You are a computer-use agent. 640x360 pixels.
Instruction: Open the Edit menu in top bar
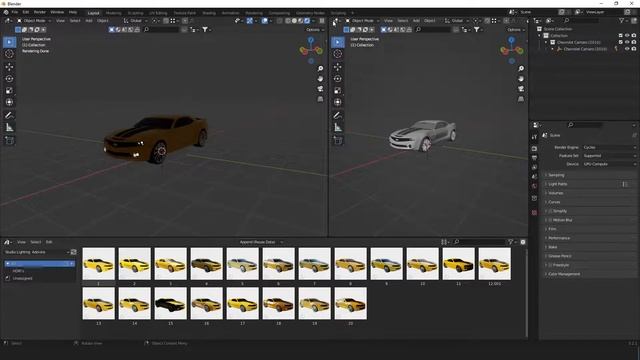pos(26,12)
